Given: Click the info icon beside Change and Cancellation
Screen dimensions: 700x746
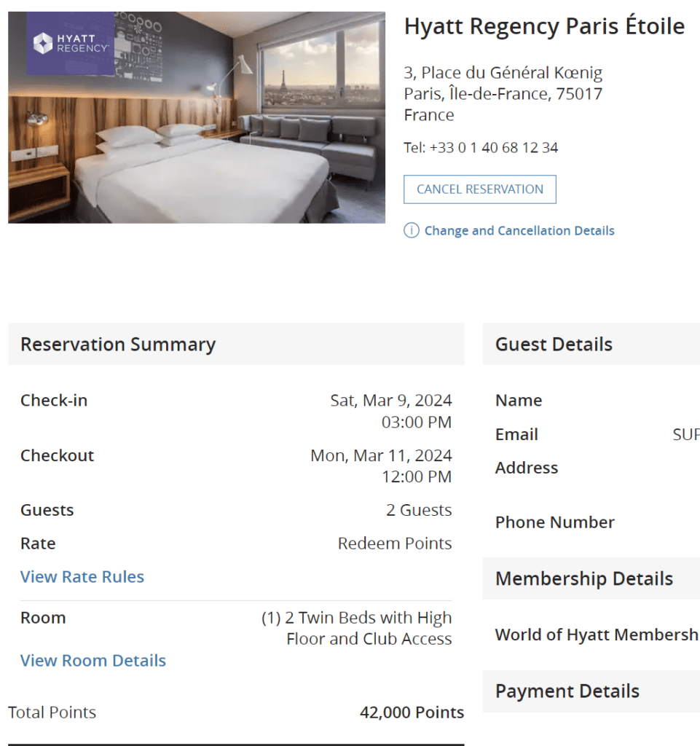Looking at the screenshot, I should (x=412, y=231).
